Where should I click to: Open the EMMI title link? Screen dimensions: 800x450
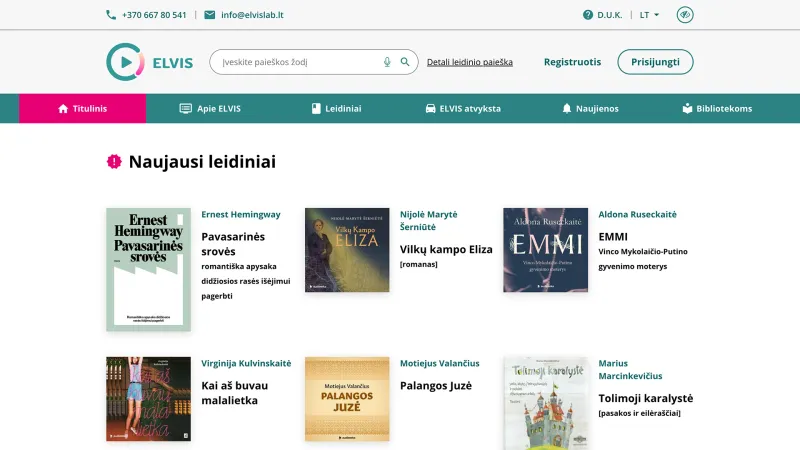[613, 237]
